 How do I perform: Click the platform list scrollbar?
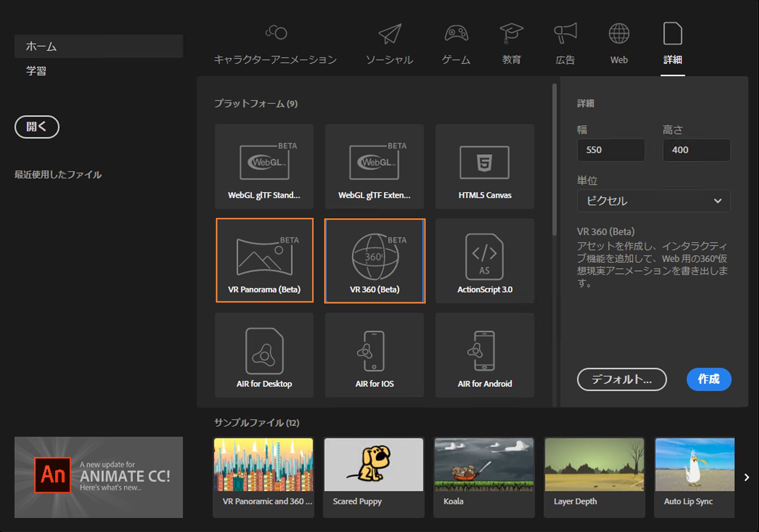point(554,160)
